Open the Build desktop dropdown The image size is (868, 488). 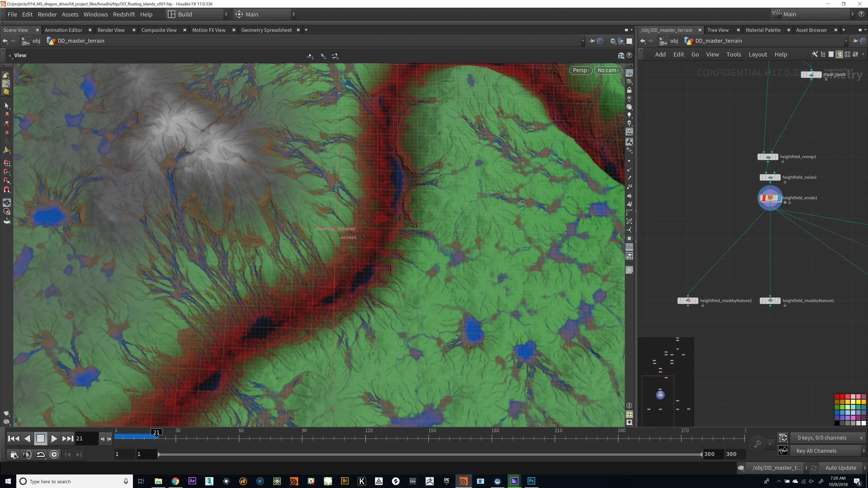(198, 14)
